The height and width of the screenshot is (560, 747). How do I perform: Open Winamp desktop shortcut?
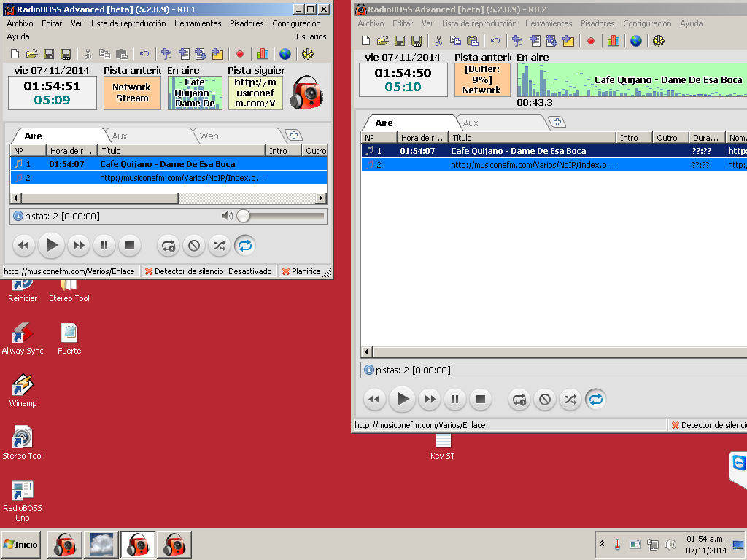click(x=23, y=391)
